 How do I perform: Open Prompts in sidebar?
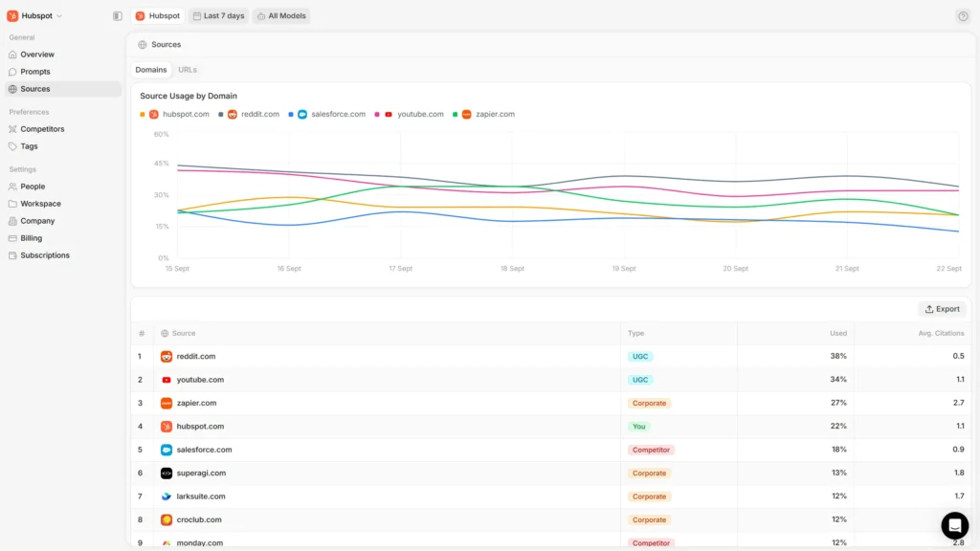[x=62, y=72]
